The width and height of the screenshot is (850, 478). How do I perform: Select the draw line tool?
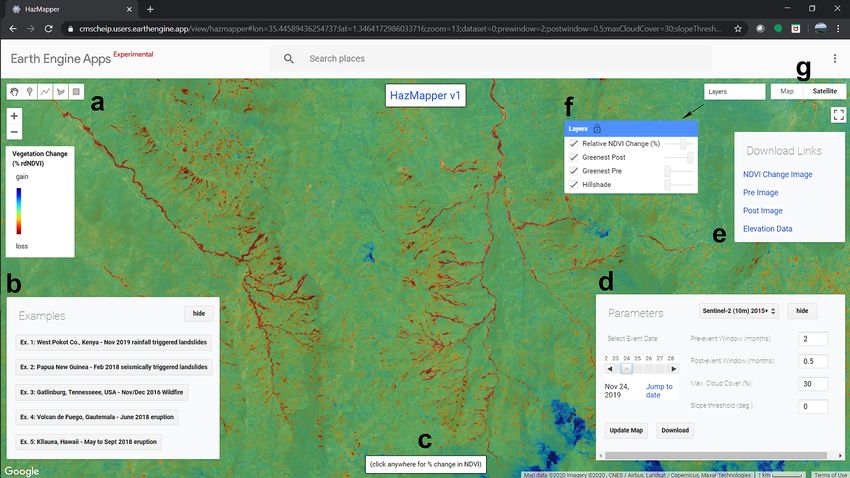click(45, 92)
